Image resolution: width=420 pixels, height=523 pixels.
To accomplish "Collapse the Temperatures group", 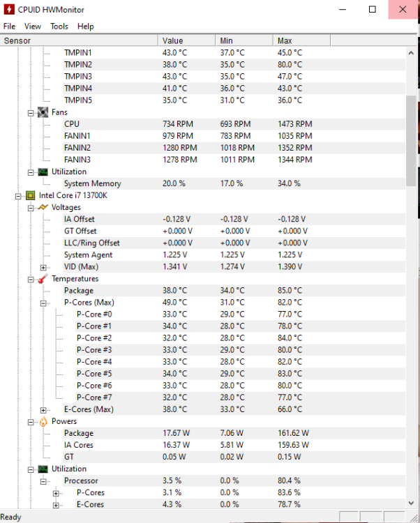I will 31,280.
